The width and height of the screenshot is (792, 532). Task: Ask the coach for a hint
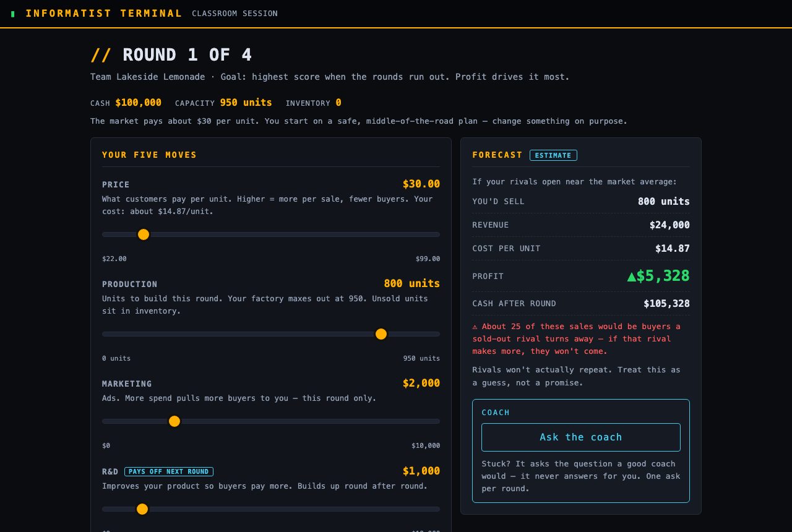point(581,437)
